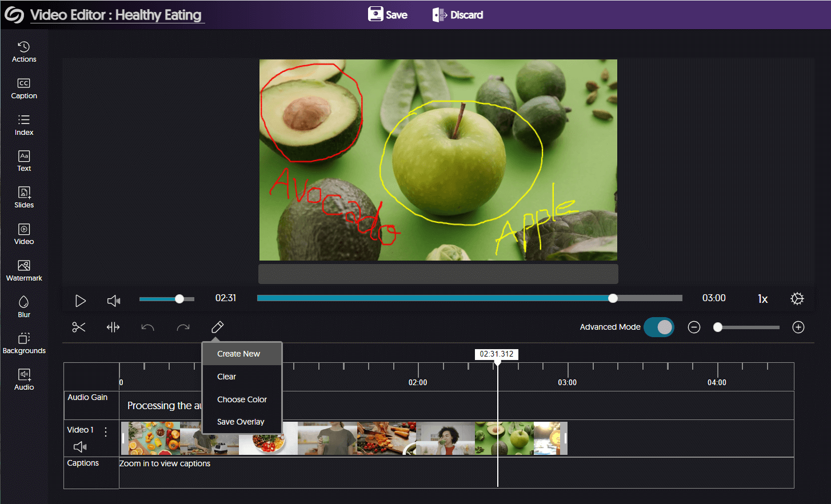
Task: Zoom in the timeline with plus icon
Action: pyautogui.click(x=798, y=327)
